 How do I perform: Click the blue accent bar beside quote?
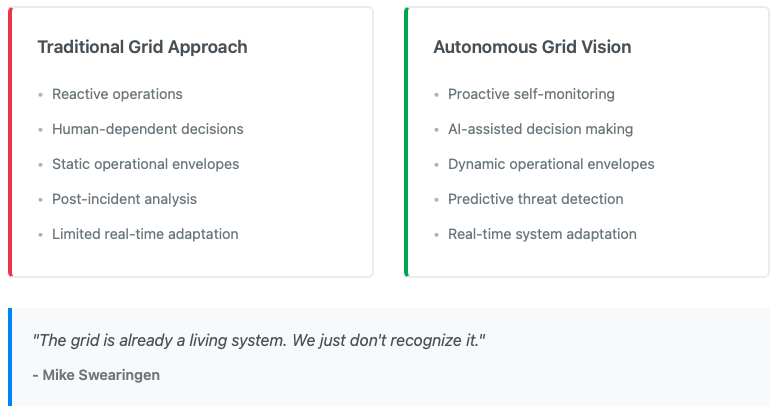pos(10,357)
